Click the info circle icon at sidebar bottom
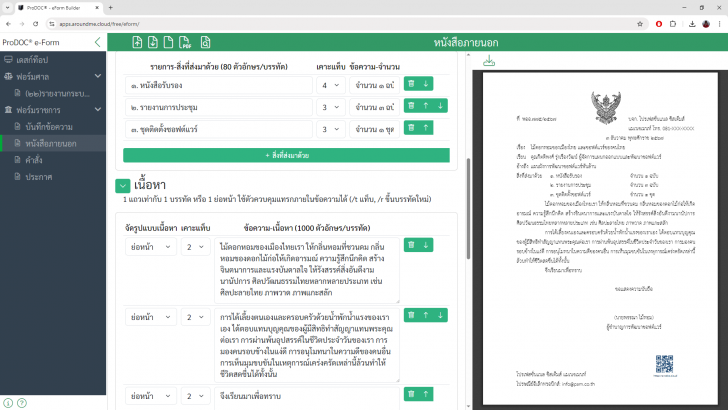The image size is (728, 410). coord(8,403)
